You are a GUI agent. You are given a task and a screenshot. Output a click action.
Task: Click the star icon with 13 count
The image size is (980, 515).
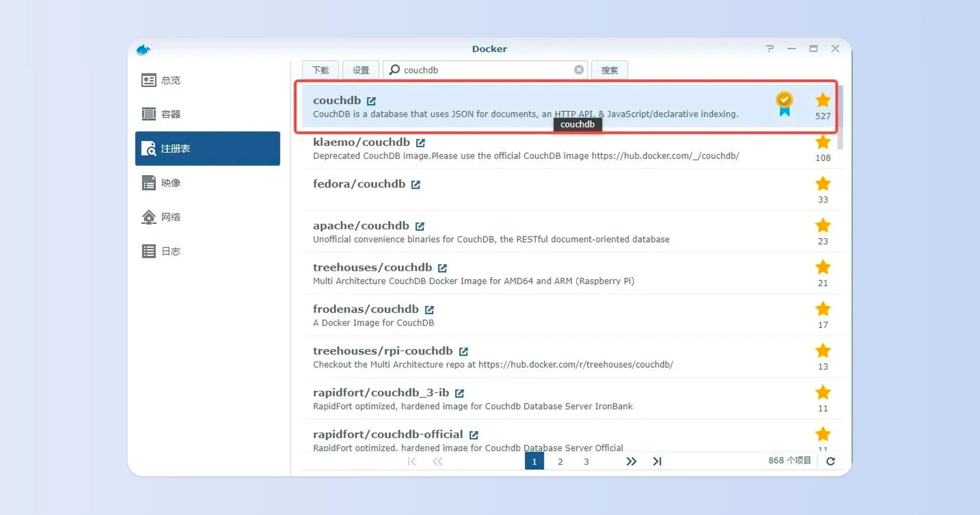pyautogui.click(x=823, y=351)
